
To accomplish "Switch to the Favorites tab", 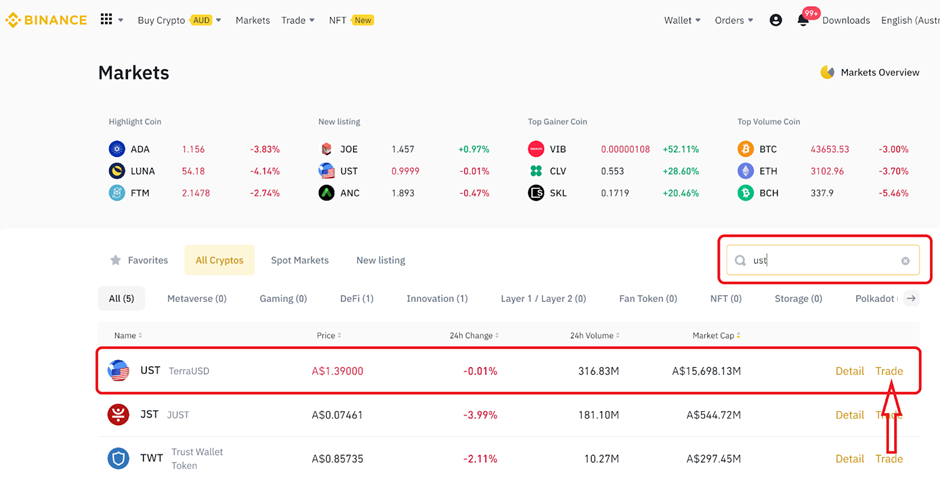I will (139, 260).
